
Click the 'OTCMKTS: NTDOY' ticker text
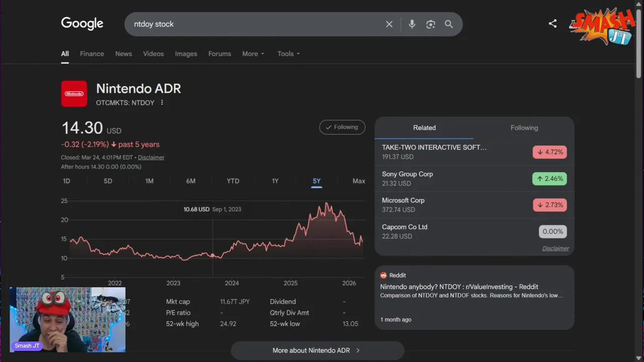tap(125, 103)
